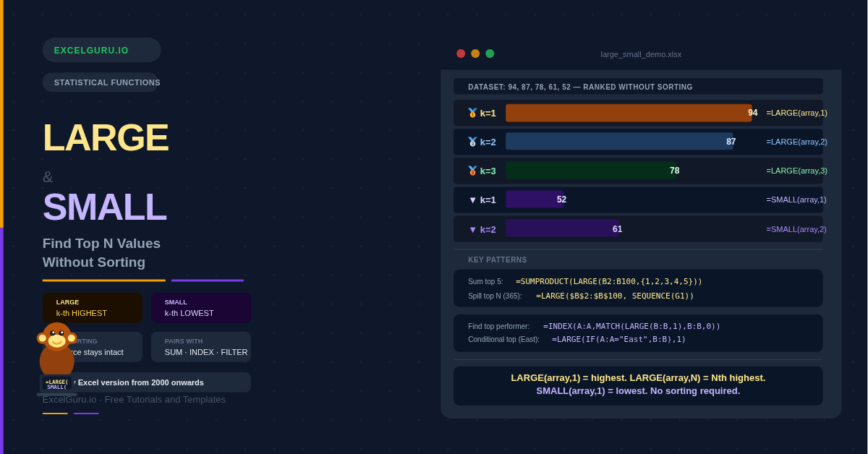Click the large_small_demo.xlsx file title
Image resolution: width=868 pixels, height=454 pixels.
[x=641, y=54]
